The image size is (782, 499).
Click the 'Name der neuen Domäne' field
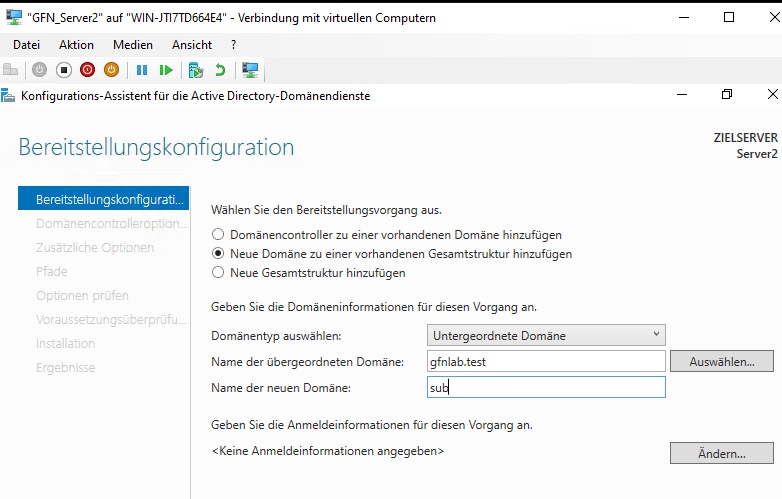[546, 387]
